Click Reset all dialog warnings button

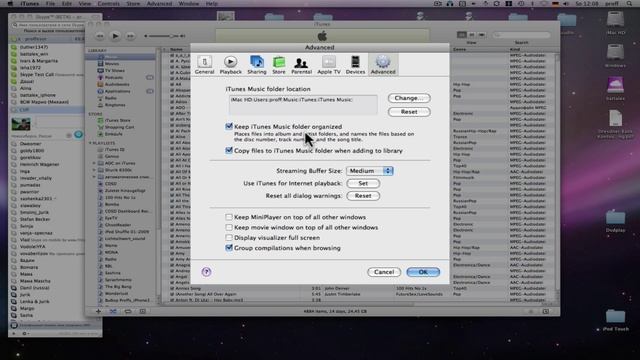pyautogui.click(x=363, y=196)
